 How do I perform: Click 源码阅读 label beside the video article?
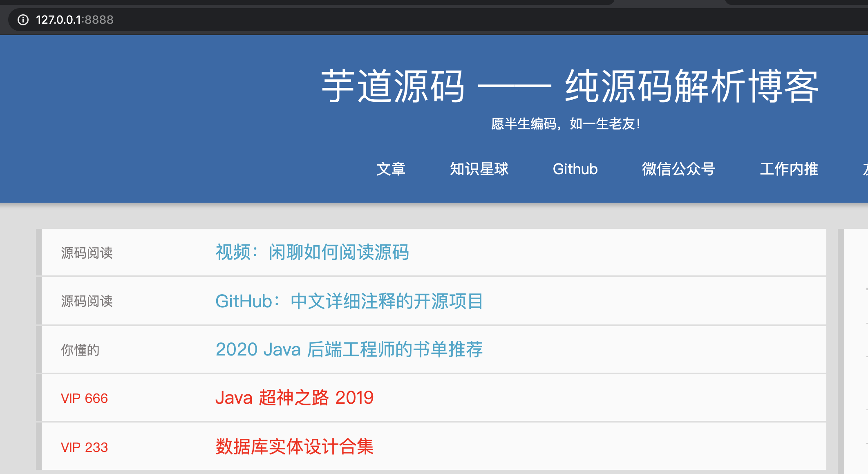tap(87, 253)
